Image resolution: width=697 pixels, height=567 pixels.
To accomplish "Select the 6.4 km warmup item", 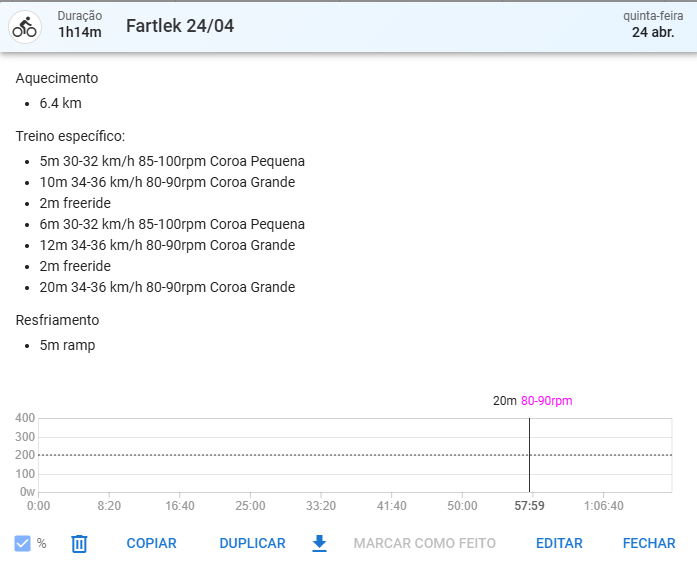I will click(x=60, y=103).
